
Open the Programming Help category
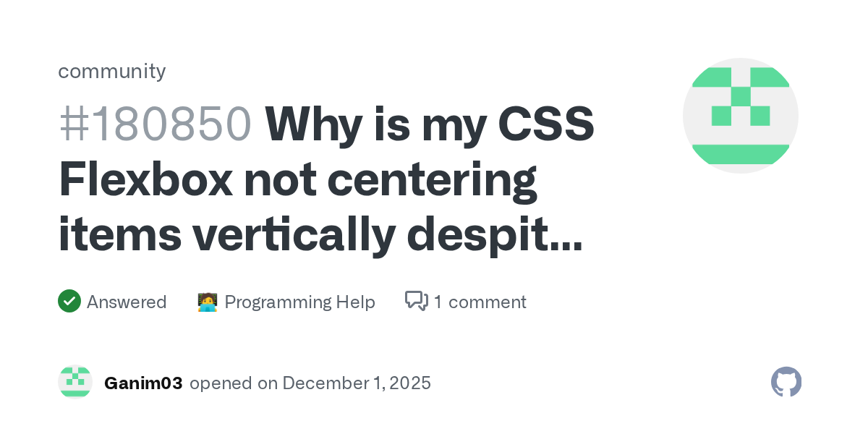click(299, 302)
